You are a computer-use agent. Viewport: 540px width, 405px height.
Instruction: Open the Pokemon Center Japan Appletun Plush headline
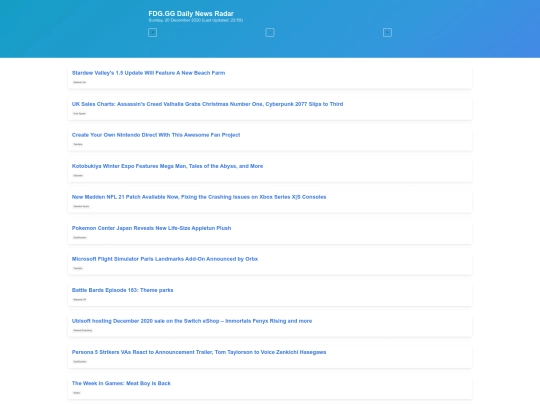pos(152,228)
